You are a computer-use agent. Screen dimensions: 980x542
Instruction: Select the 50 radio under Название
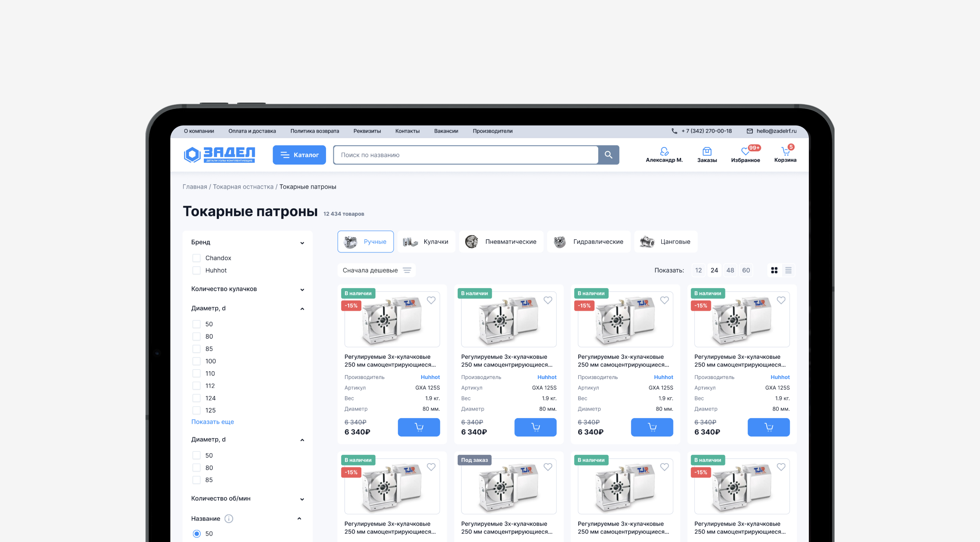[x=196, y=533]
